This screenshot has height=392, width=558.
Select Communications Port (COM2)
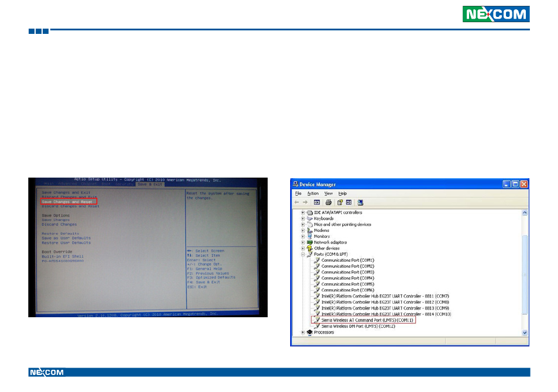347,266
